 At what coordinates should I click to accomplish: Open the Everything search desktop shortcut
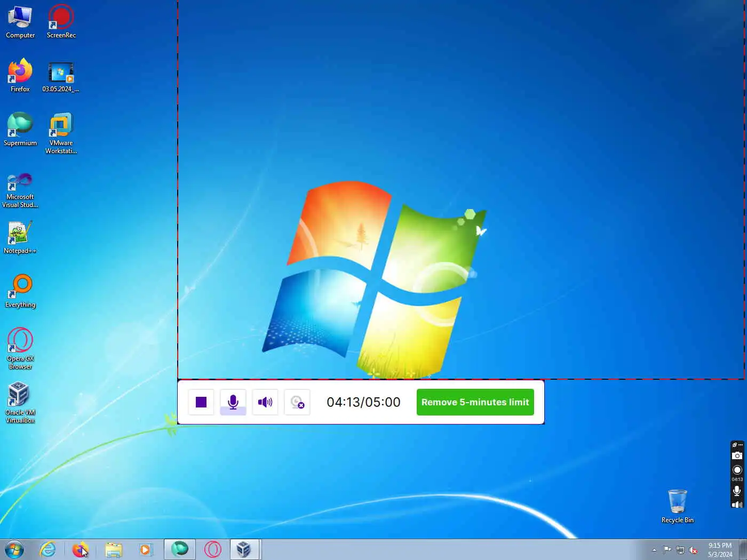pos(20,291)
